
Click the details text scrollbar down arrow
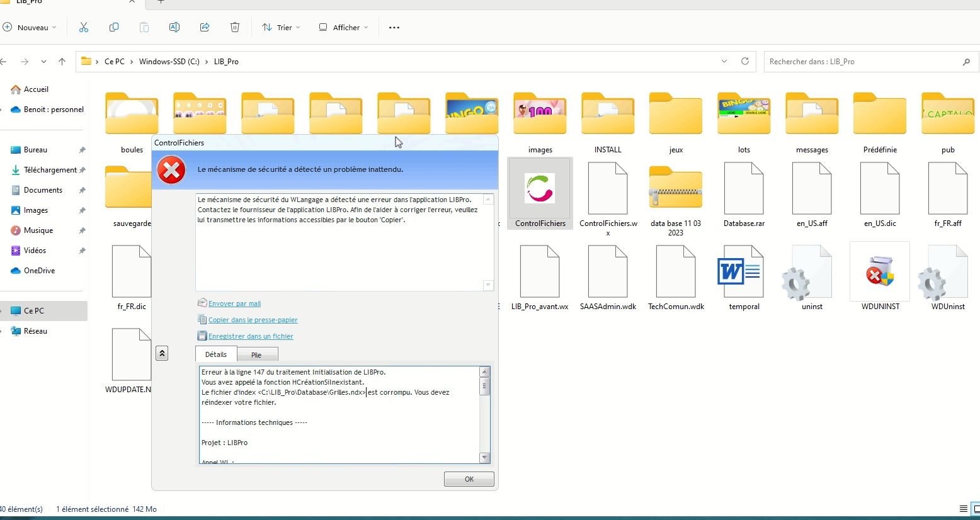pos(484,458)
